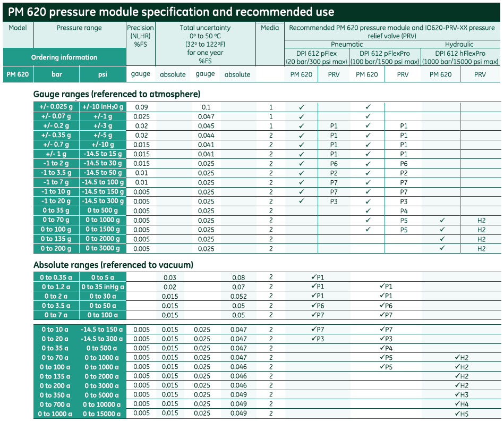Click the H2 PRV value in the 0 to 135 g row
The image size is (504, 421).
481,239
